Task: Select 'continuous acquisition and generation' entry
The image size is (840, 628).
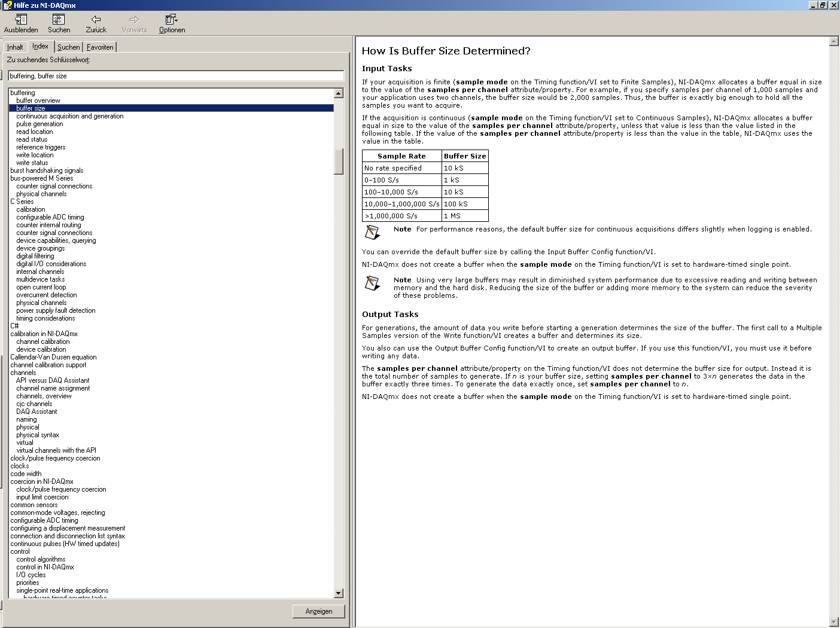Action: (70, 116)
